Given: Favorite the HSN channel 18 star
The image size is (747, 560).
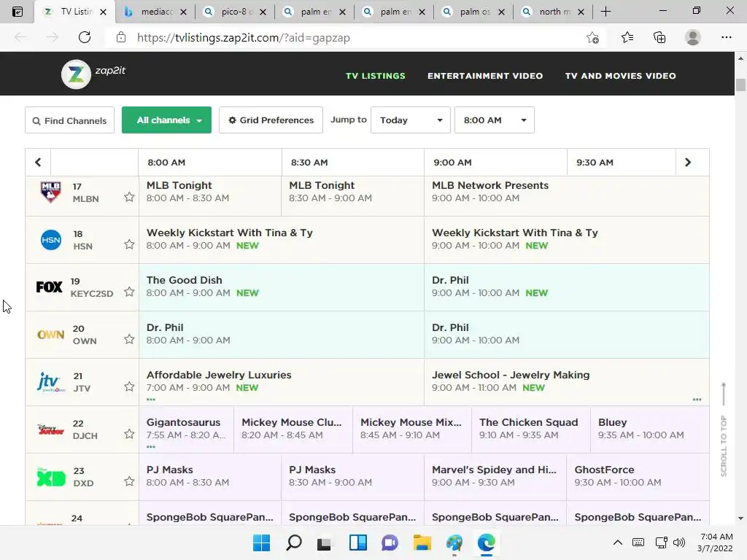Looking at the screenshot, I should click(x=129, y=244).
